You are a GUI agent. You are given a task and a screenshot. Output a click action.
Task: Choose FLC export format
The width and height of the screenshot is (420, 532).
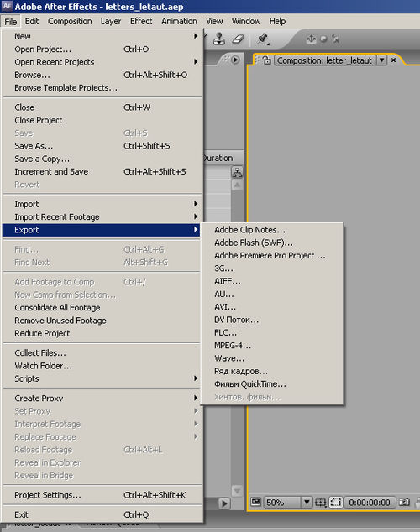pyautogui.click(x=272, y=333)
